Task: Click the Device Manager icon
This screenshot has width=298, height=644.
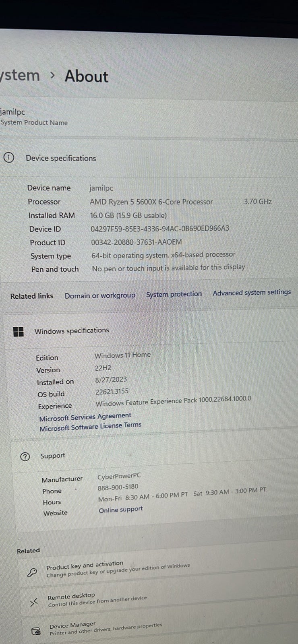Action: click(x=36, y=631)
